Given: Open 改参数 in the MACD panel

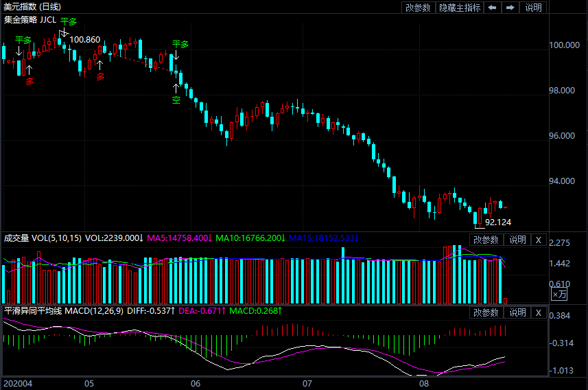Looking at the screenshot, I should coord(486,312).
